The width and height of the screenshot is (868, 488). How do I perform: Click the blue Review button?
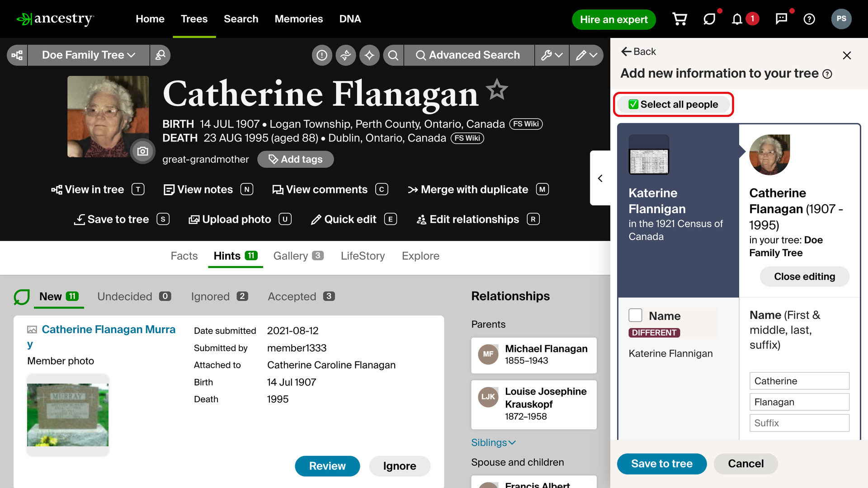[327, 466]
